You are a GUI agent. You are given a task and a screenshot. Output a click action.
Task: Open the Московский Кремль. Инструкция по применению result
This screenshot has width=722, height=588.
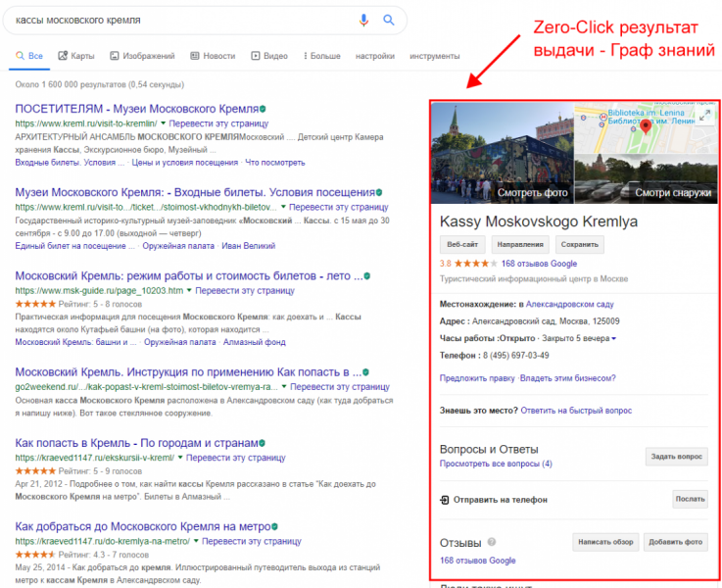(x=188, y=371)
